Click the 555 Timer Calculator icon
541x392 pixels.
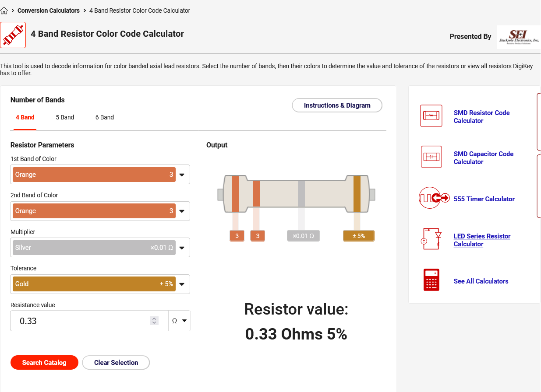(x=435, y=198)
